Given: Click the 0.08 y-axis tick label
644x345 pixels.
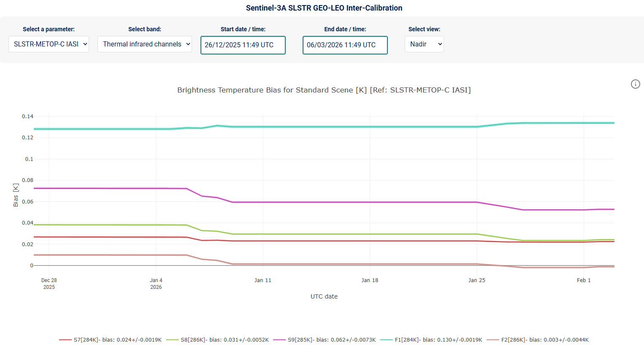Looking at the screenshot, I should 28,180.
